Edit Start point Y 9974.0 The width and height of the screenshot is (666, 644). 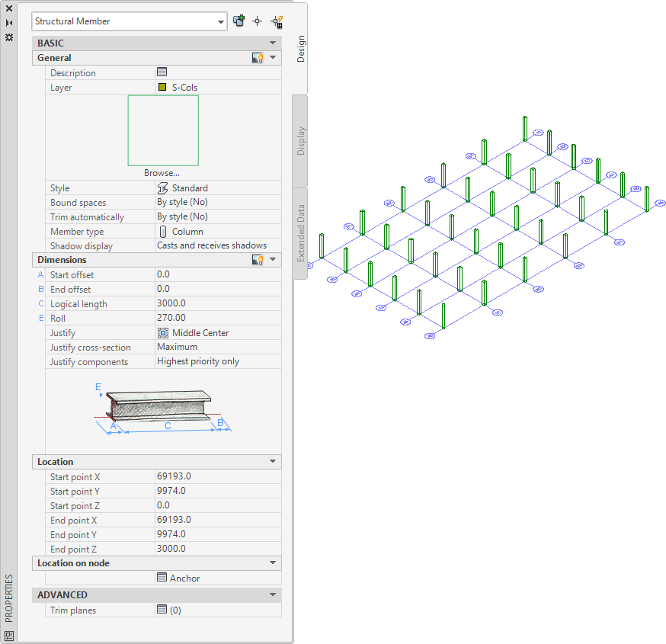[218, 491]
